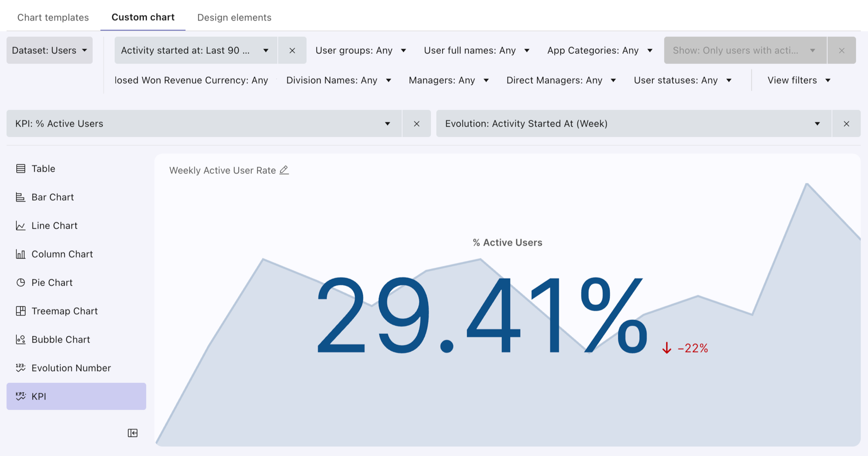Open the Dataset: Users dropdown
868x456 pixels.
[49, 50]
